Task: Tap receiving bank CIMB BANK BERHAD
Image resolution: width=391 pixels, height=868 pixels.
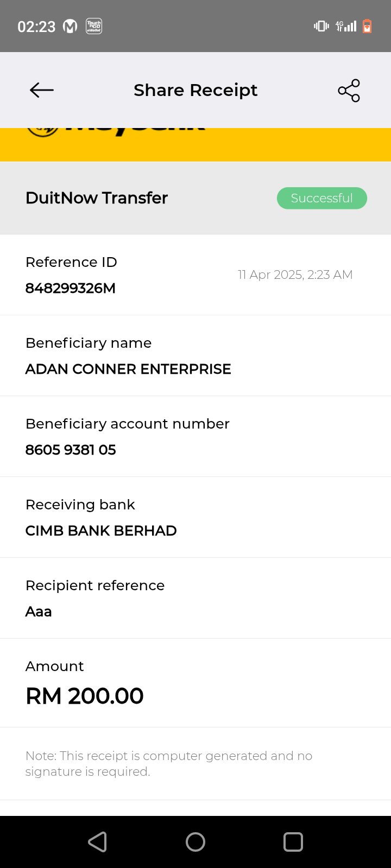Action: coord(101,531)
